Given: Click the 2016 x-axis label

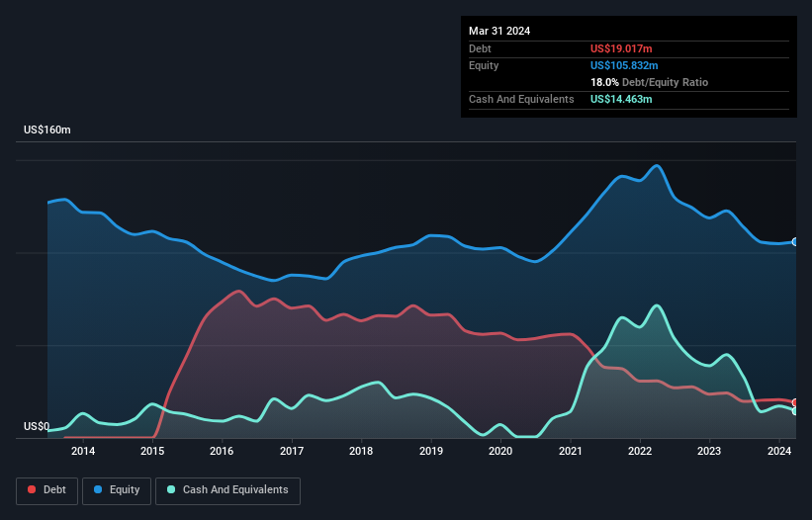Looking at the screenshot, I should [x=222, y=451].
